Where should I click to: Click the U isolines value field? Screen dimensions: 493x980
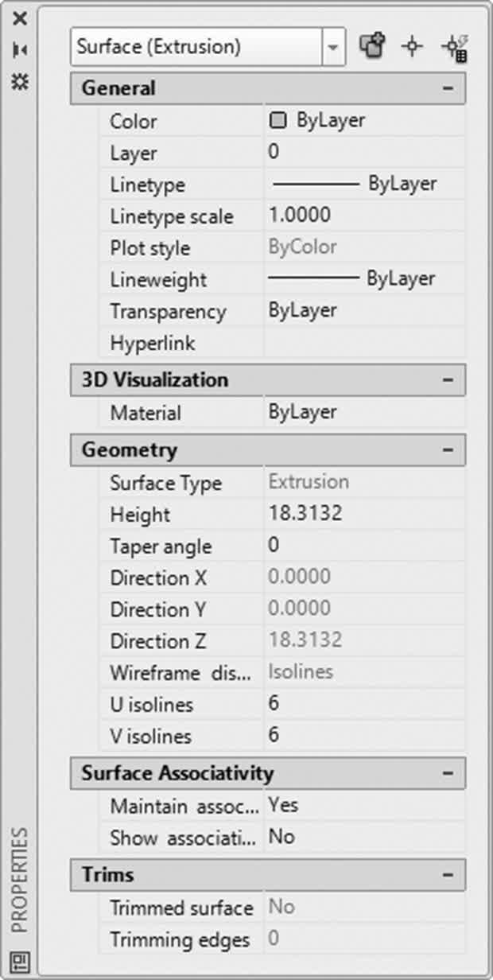click(364, 704)
